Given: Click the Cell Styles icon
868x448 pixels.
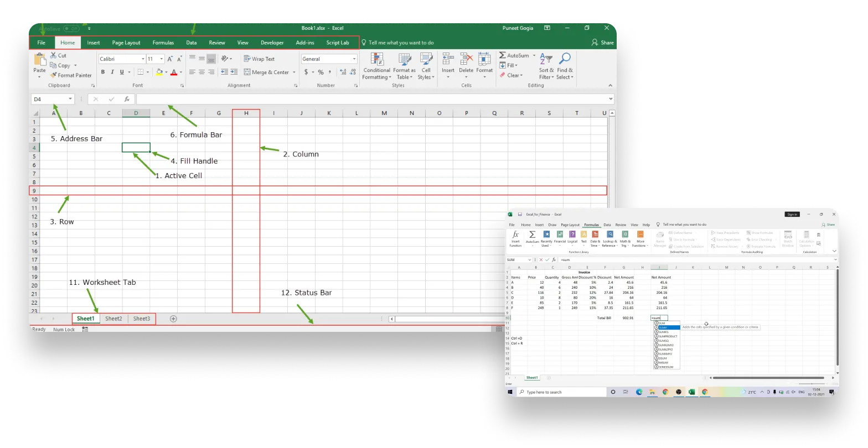Looking at the screenshot, I should [426, 59].
